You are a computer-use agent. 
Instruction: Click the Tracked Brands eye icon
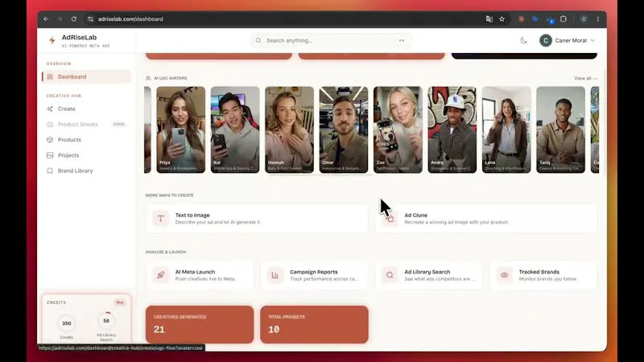click(x=505, y=275)
